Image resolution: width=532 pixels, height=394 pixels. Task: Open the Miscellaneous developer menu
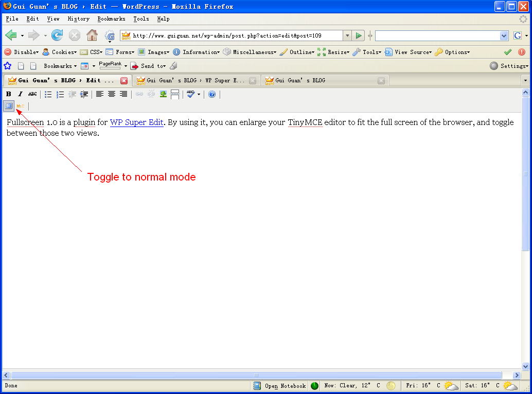tap(250, 52)
